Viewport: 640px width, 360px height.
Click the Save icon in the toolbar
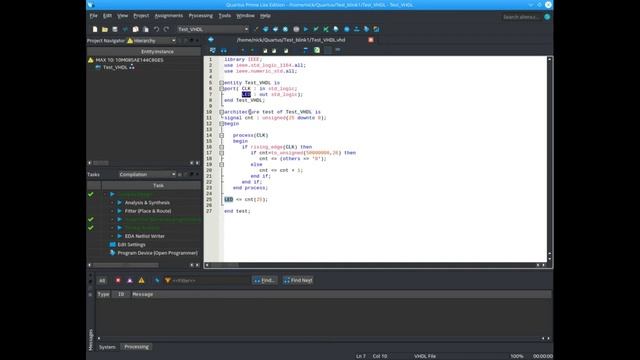tap(115, 29)
